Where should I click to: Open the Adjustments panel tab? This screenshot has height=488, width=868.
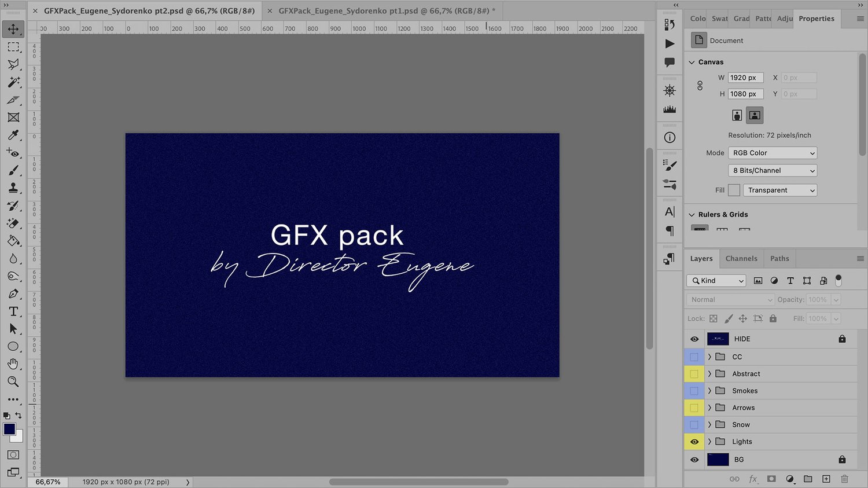[785, 19]
